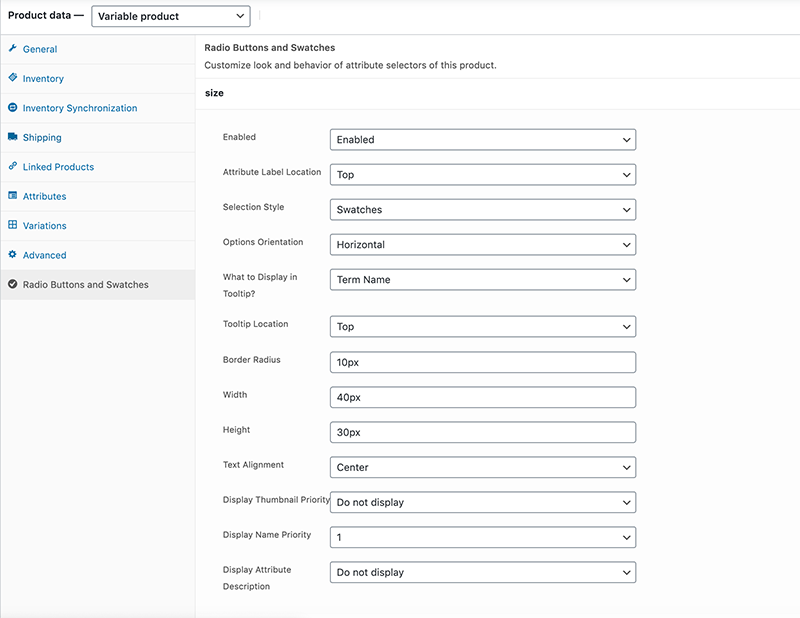Click the Border Radius input field
This screenshot has width=800, height=618.
[483, 362]
